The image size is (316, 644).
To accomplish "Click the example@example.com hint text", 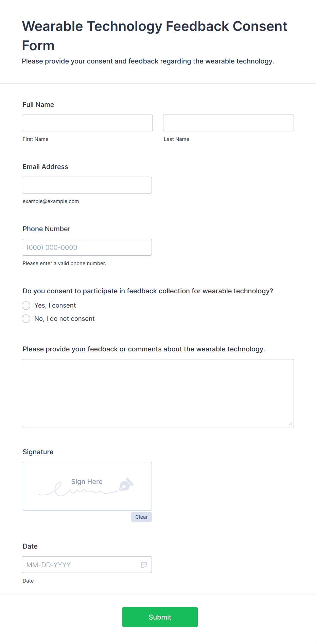I will [x=51, y=201].
